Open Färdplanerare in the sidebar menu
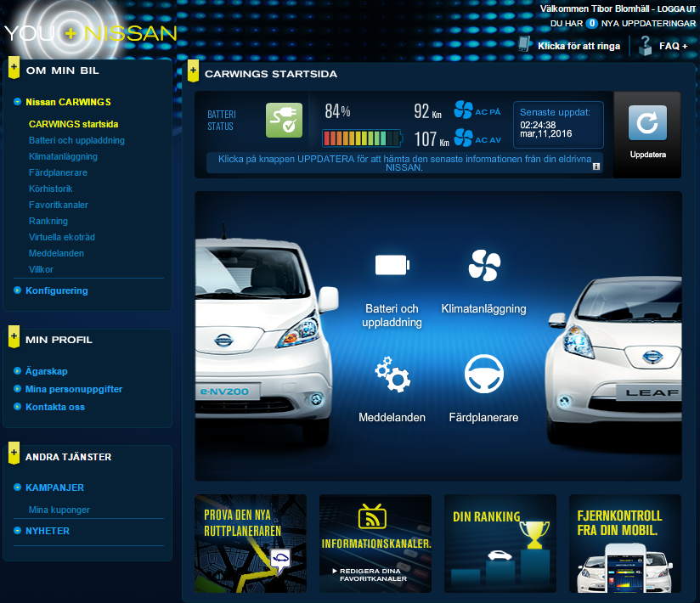Image resolution: width=700 pixels, height=603 pixels. tap(58, 172)
